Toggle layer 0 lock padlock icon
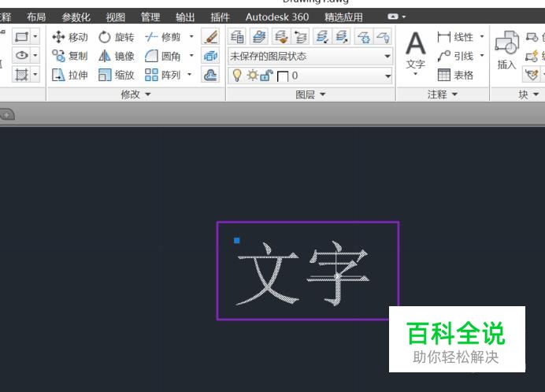The height and width of the screenshot is (392, 545). tap(266, 75)
